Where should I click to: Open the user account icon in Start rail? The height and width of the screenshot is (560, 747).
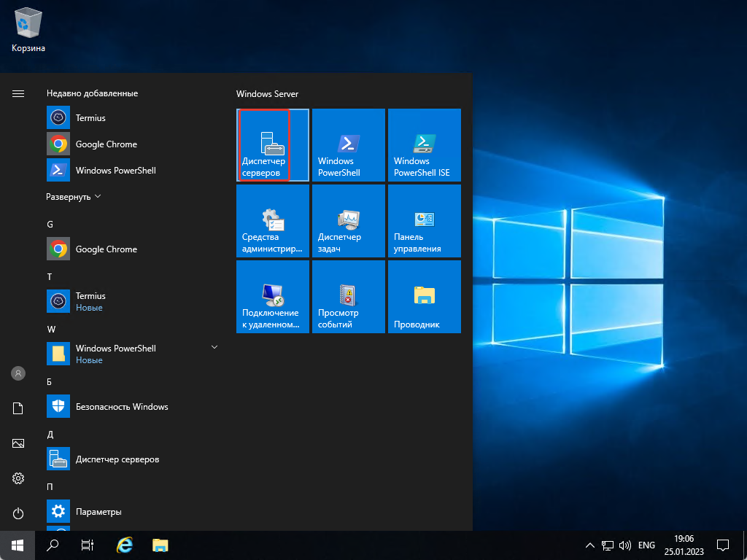18,373
